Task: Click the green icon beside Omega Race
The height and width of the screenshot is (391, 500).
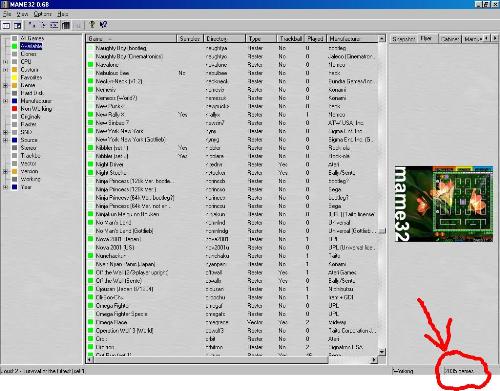Action: (x=90, y=322)
